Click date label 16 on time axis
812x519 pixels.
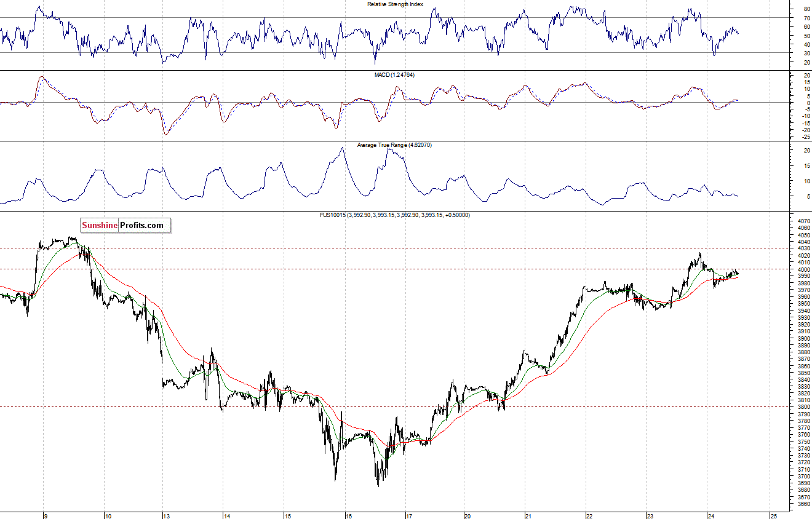(x=348, y=515)
